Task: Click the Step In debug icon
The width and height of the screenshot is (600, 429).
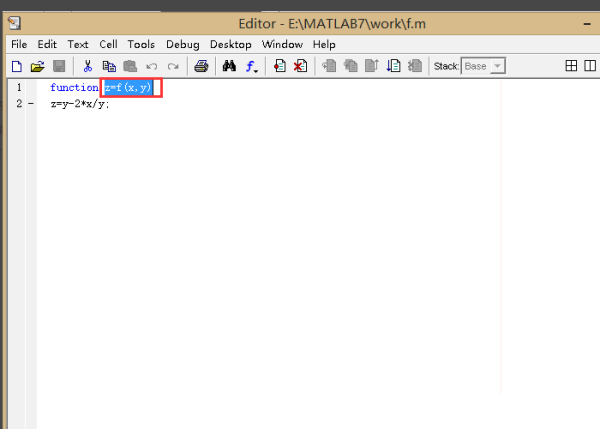Action: [x=351, y=66]
